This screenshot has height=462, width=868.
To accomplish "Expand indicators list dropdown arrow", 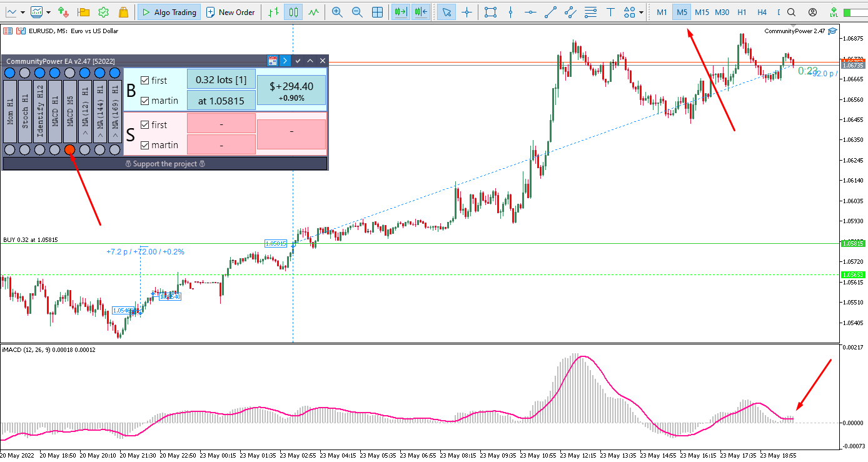I will coord(49,12).
